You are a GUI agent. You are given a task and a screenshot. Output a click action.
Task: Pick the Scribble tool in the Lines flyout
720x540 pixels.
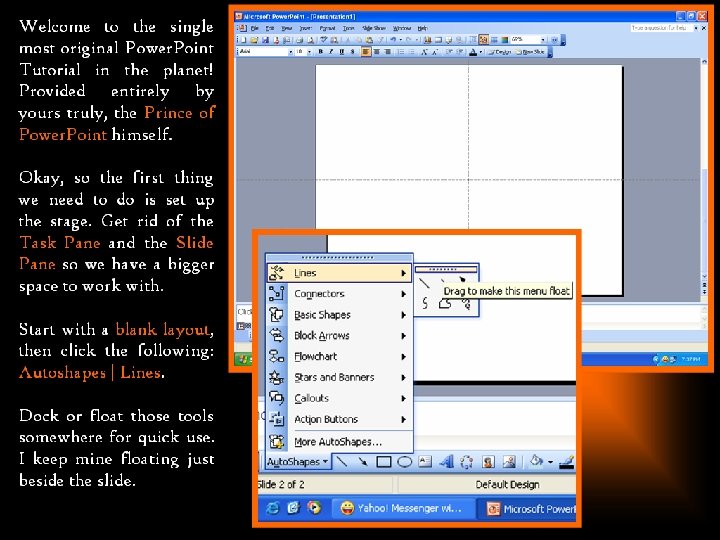(x=466, y=303)
